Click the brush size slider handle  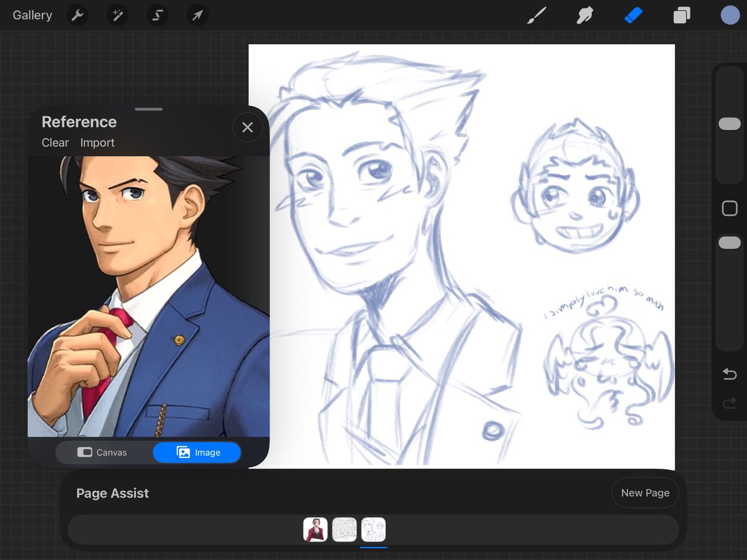tap(730, 124)
